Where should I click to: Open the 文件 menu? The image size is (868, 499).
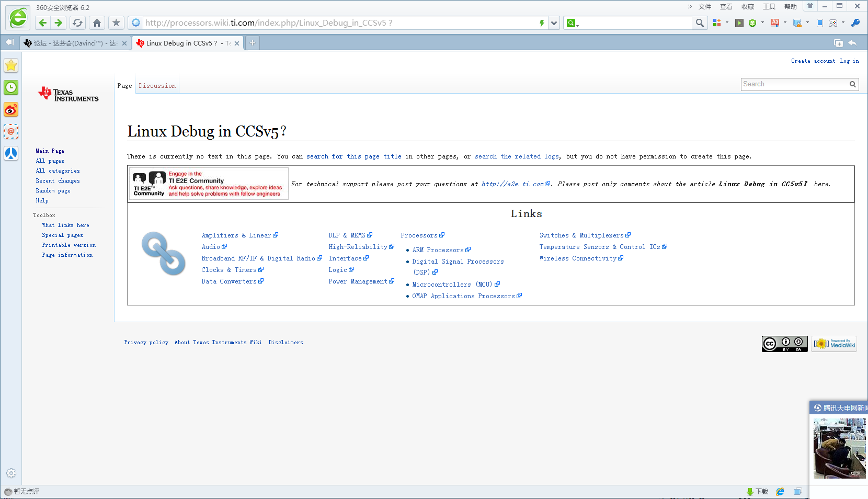click(705, 7)
